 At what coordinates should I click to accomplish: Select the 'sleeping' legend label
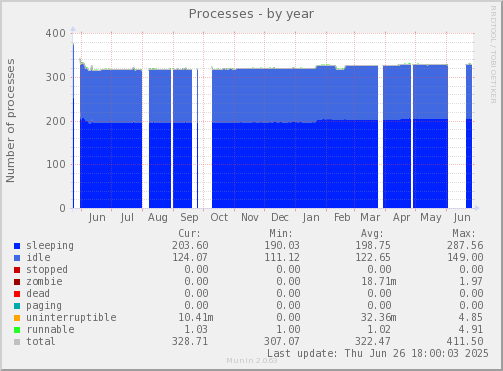pyautogui.click(x=50, y=246)
